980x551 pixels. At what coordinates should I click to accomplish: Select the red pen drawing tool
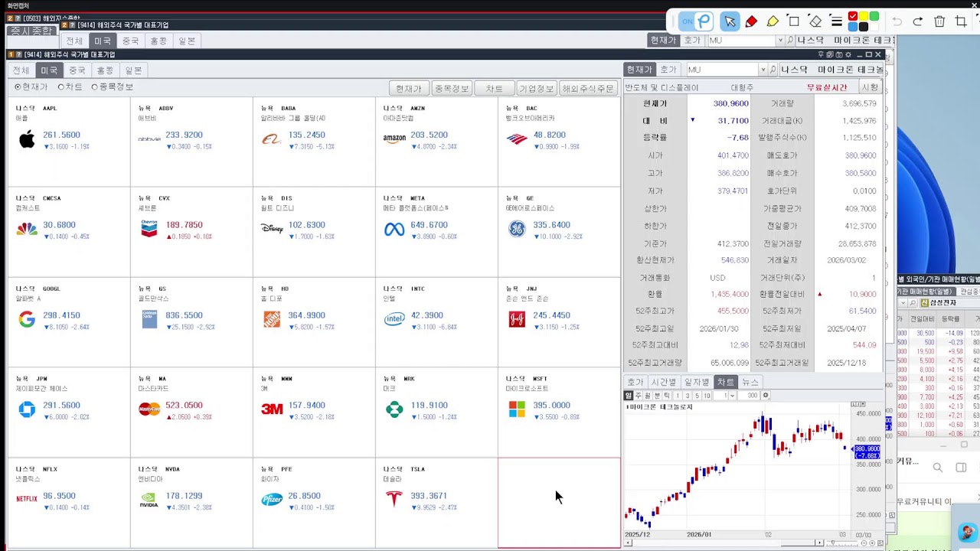[x=751, y=21]
